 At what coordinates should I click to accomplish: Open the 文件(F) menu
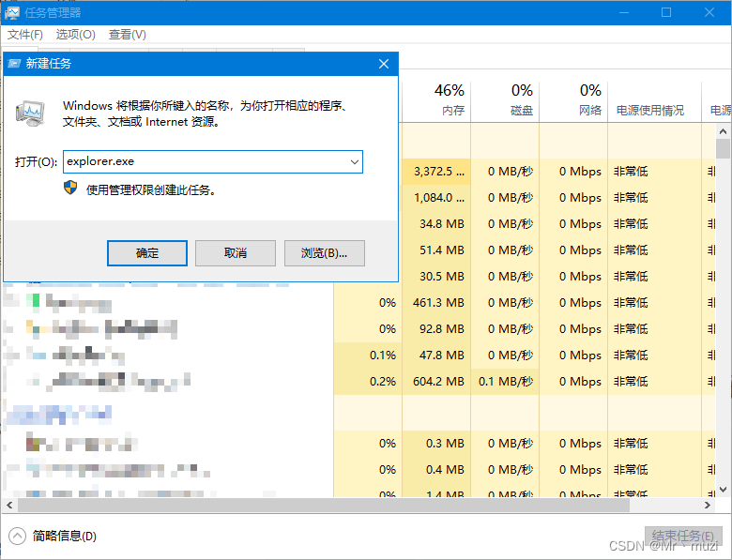point(25,35)
